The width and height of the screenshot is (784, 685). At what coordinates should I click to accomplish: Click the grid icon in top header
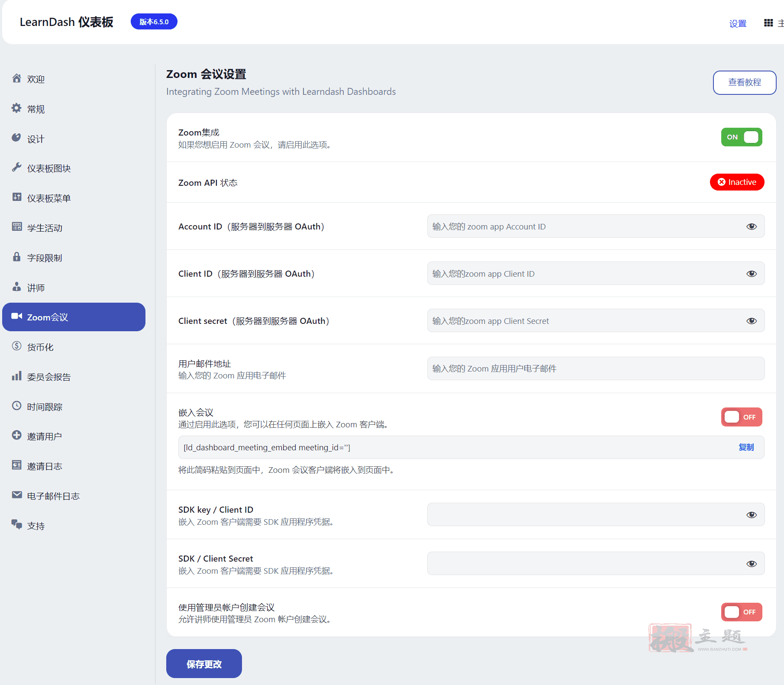768,23
